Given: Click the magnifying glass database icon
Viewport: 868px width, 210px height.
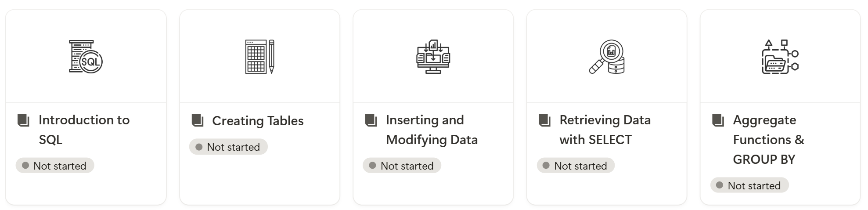Looking at the screenshot, I should coord(607,57).
